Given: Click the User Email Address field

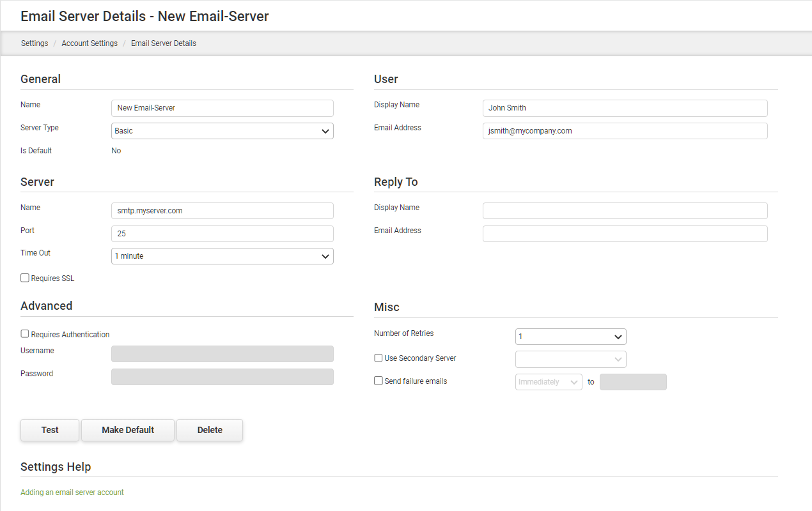Looking at the screenshot, I should point(625,131).
